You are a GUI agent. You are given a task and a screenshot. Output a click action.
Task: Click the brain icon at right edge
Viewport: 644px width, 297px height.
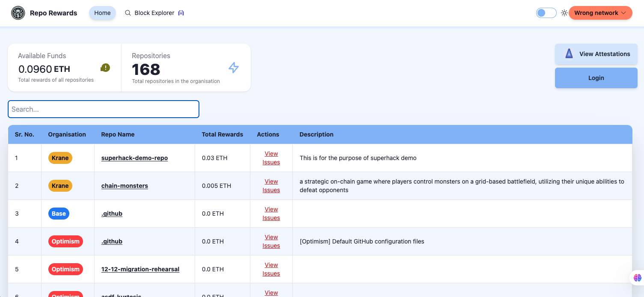point(637,277)
